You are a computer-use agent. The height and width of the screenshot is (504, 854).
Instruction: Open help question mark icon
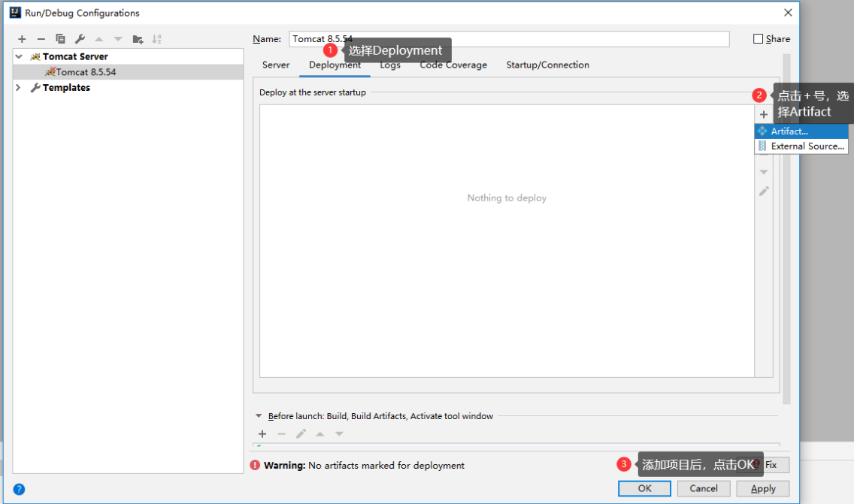pos(19,489)
